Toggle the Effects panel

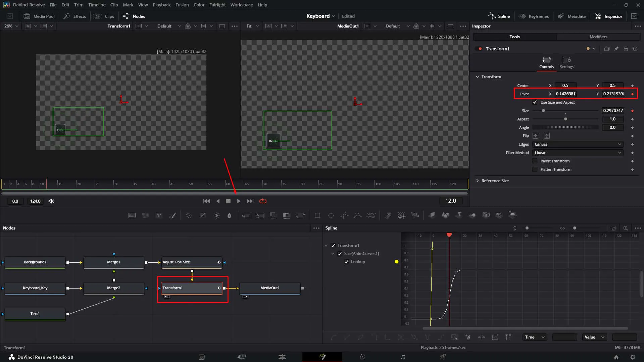[x=75, y=16]
